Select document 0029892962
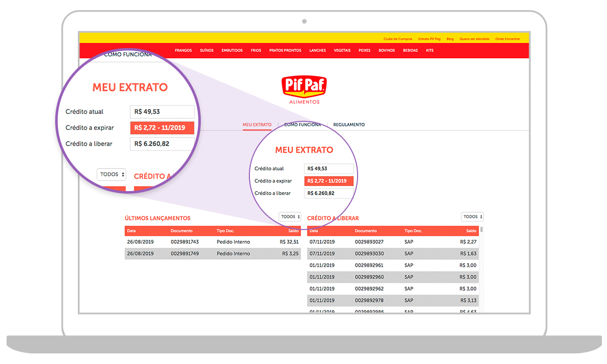The width and height of the screenshot is (607, 364). (x=369, y=289)
